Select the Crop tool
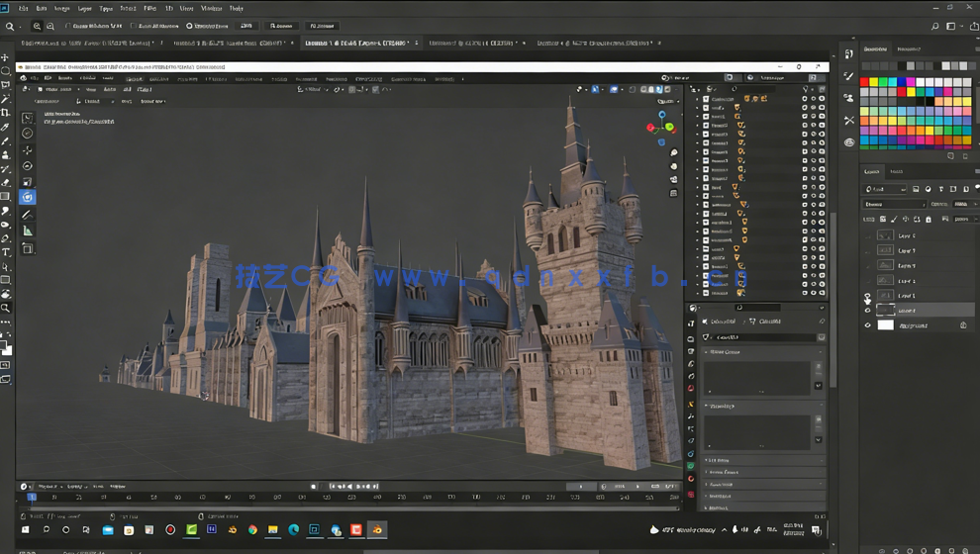The width and height of the screenshot is (980, 554). (x=6, y=113)
